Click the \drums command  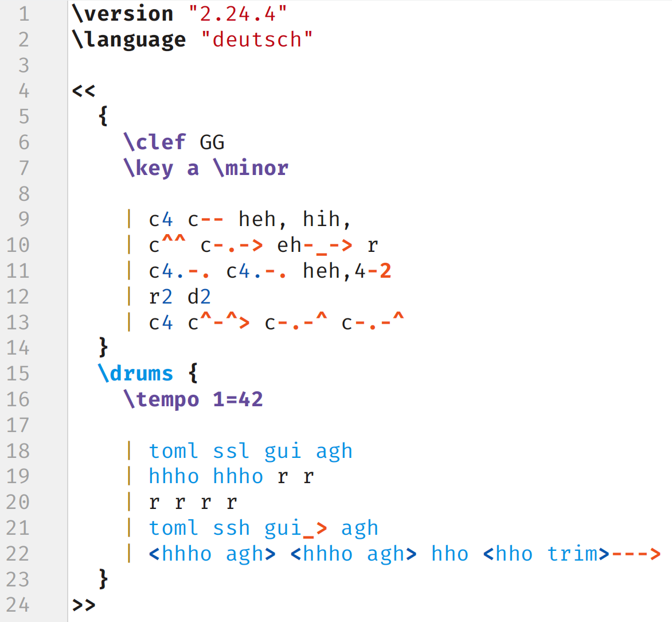click(135, 374)
